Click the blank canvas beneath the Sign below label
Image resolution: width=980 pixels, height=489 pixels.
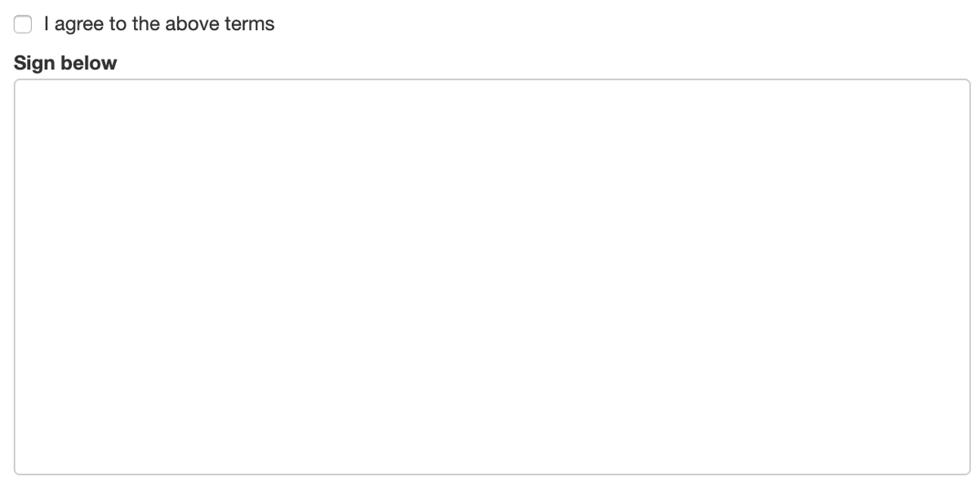click(492, 277)
